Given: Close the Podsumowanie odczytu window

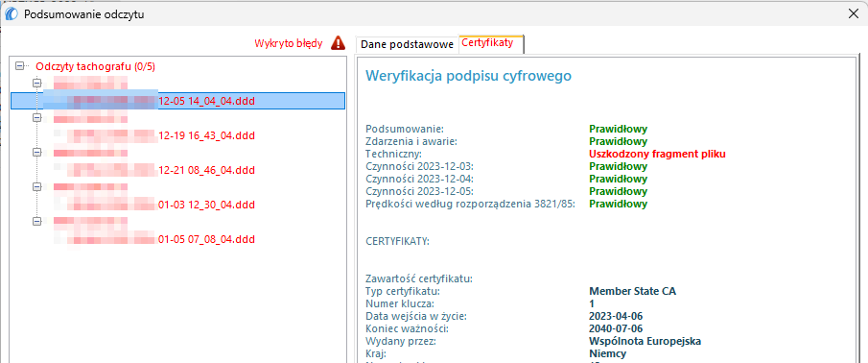Looking at the screenshot, I should (x=853, y=14).
